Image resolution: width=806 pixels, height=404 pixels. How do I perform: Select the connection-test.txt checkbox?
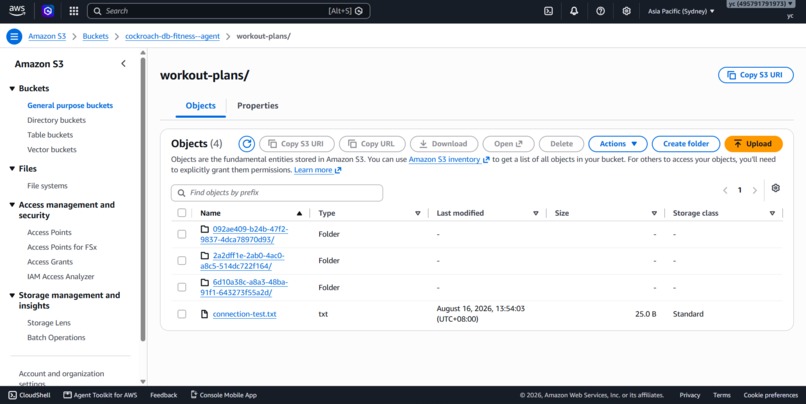[182, 314]
